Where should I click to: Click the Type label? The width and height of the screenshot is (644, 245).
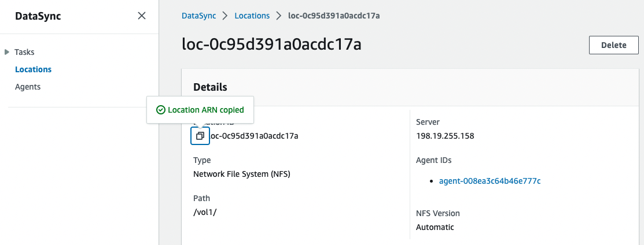202,161
